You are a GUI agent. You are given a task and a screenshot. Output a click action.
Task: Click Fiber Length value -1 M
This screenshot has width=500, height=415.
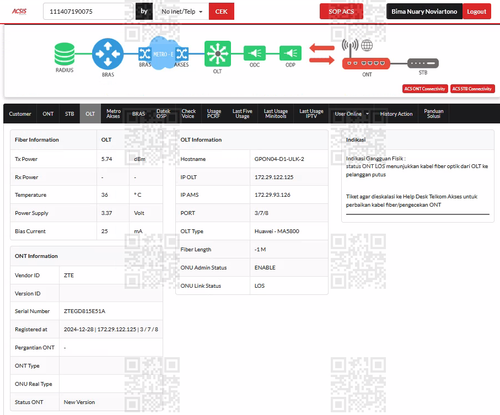[260, 249]
